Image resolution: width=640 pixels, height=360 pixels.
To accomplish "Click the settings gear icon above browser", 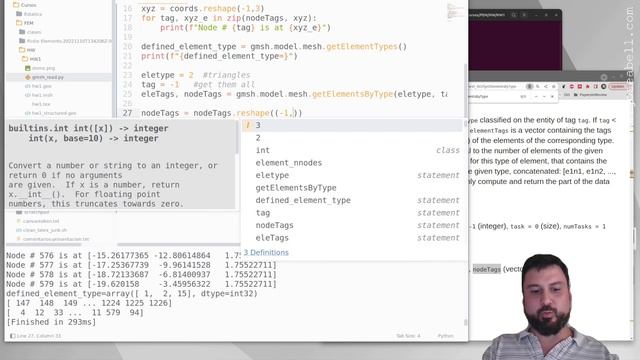I will point(604,77).
